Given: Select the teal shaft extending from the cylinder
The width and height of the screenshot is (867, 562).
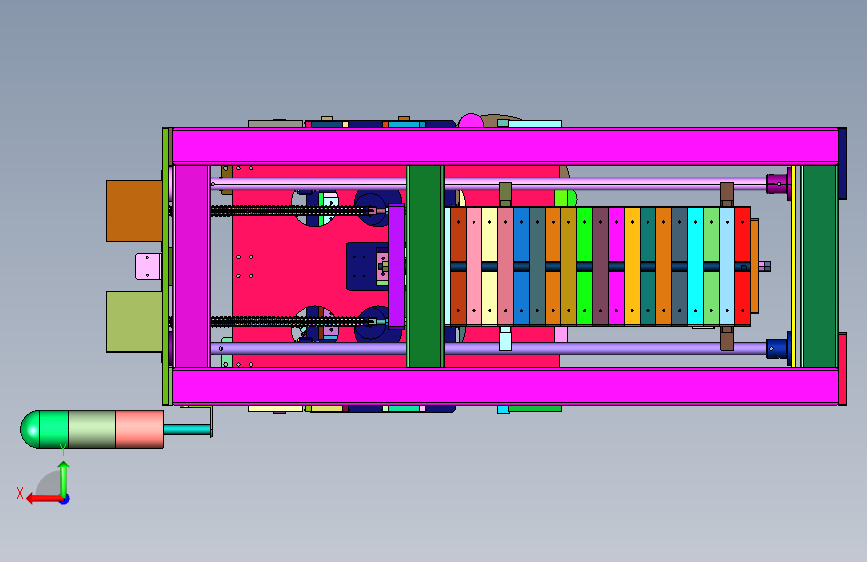Looking at the screenshot, I should [x=187, y=429].
